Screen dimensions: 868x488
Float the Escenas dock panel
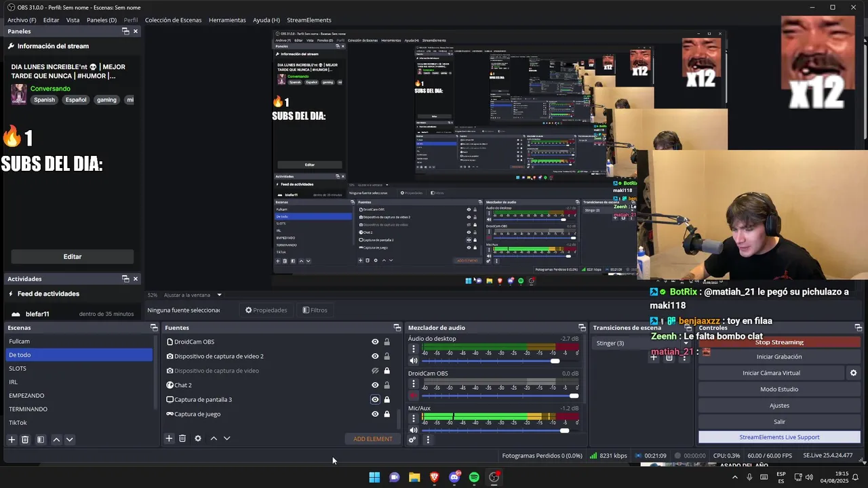click(154, 328)
